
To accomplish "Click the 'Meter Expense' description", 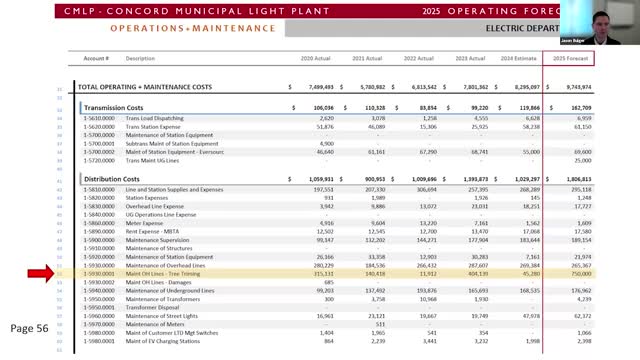I will click(x=144, y=223).
